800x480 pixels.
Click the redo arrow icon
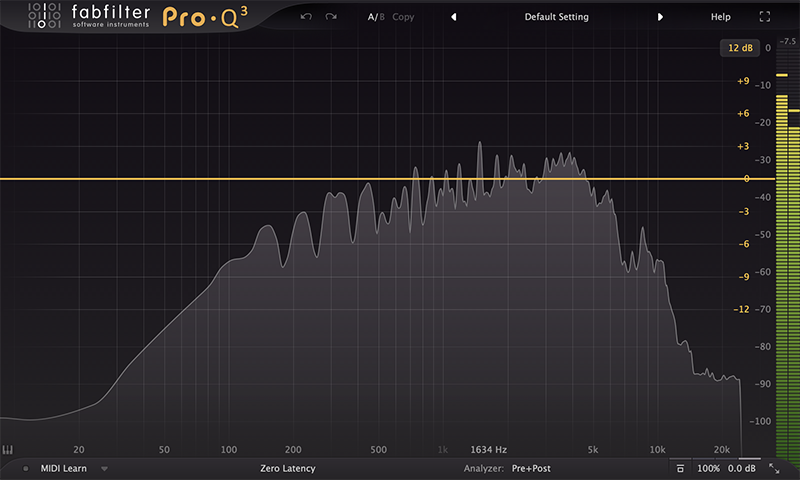pyautogui.click(x=331, y=17)
